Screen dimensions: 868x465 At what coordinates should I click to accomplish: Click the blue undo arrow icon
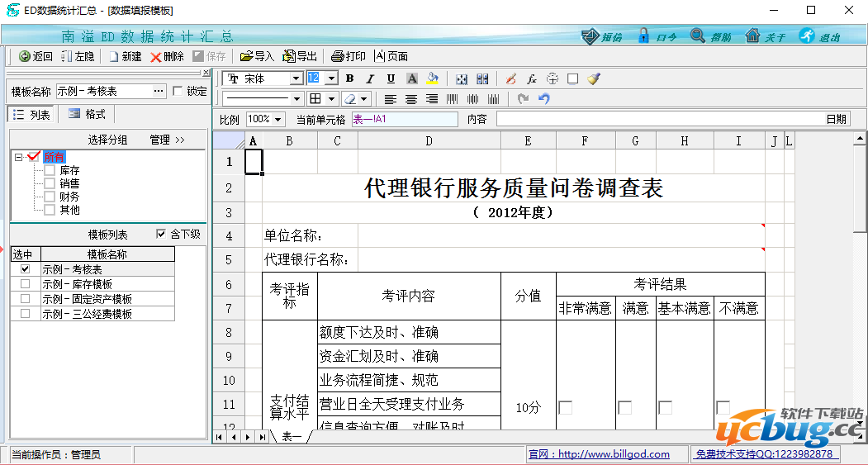click(543, 98)
